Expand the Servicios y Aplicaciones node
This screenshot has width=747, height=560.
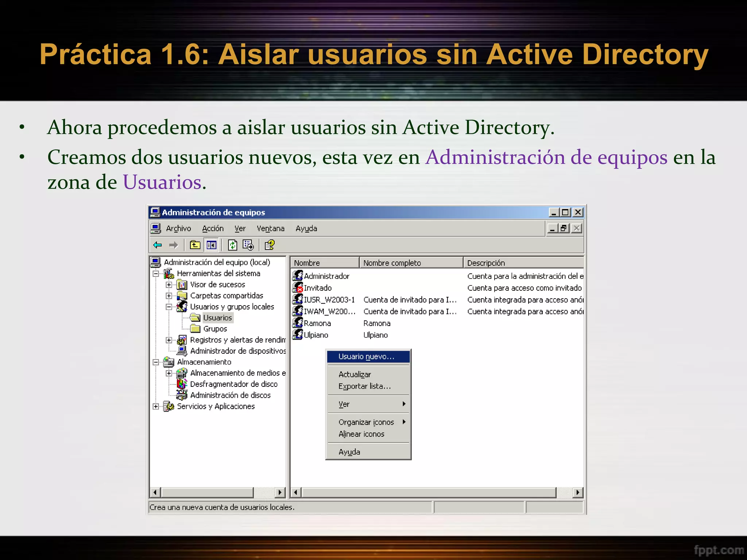pos(156,406)
